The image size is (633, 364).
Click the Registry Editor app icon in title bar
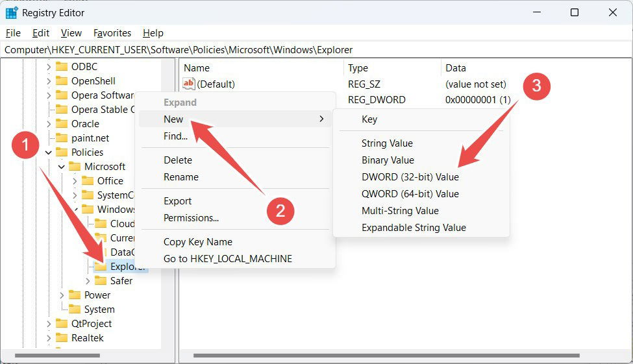click(x=11, y=13)
